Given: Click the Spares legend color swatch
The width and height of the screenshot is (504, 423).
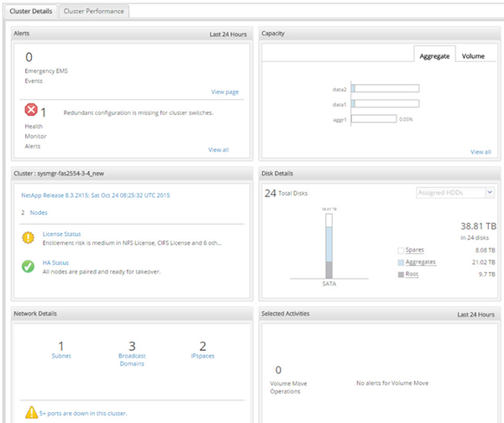Looking at the screenshot, I should coord(400,250).
